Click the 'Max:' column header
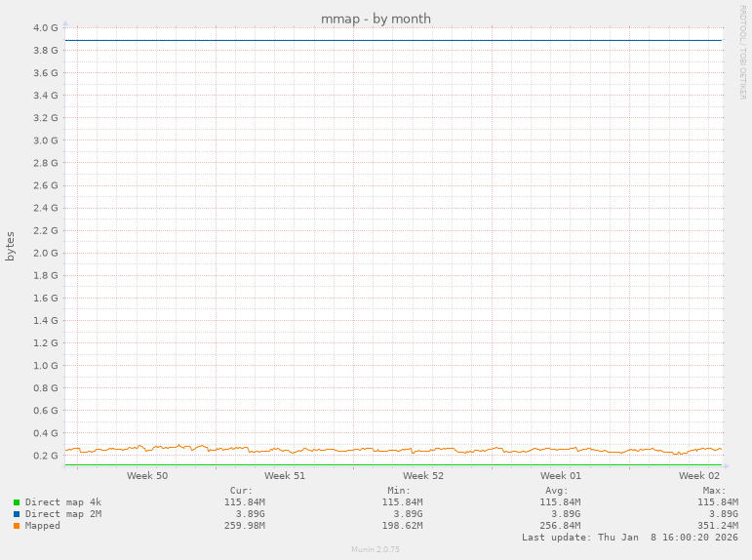The image size is (752, 560). pos(714,490)
